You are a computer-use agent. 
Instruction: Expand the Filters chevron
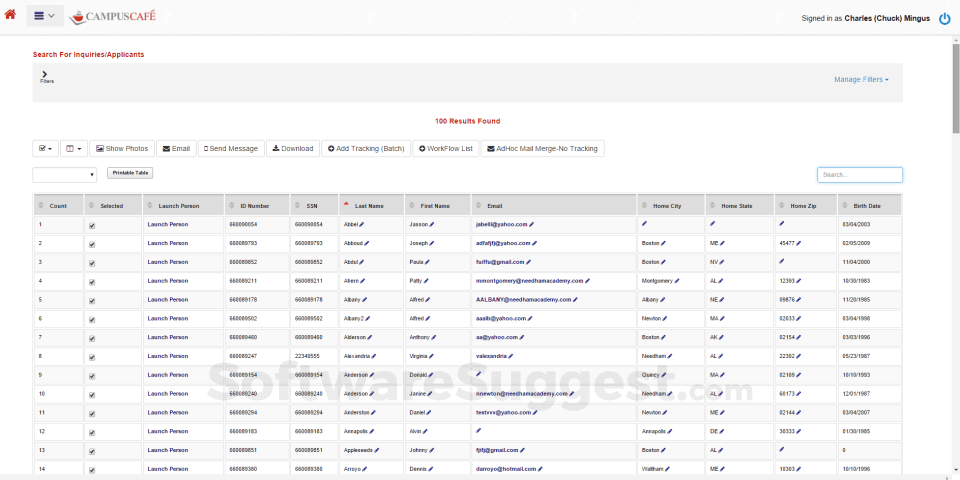(45, 73)
